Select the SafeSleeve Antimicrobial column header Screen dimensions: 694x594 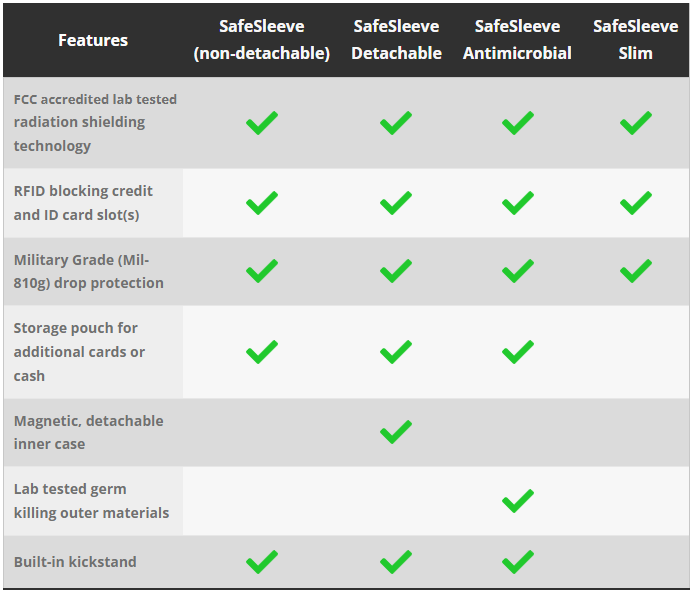(518, 40)
